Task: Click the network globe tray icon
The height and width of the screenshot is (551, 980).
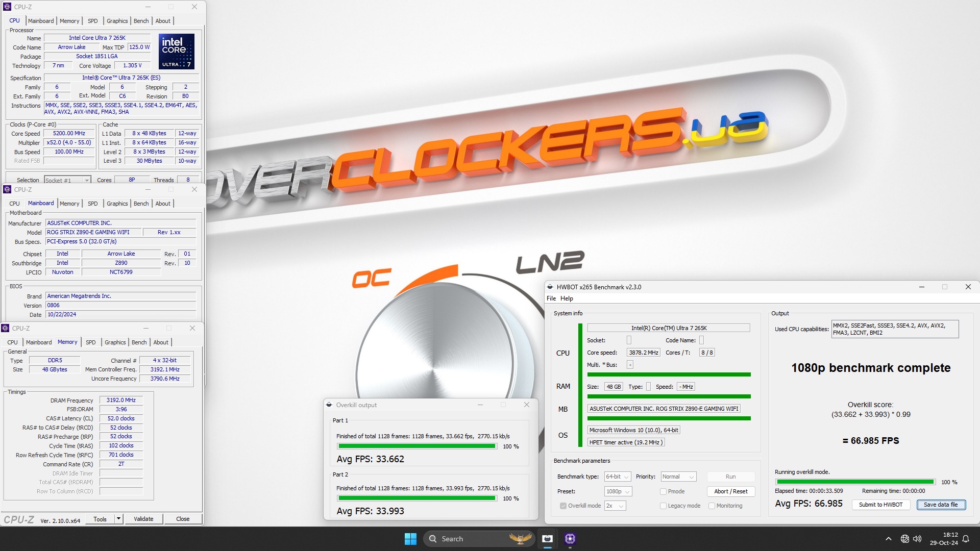Action: pos(905,539)
